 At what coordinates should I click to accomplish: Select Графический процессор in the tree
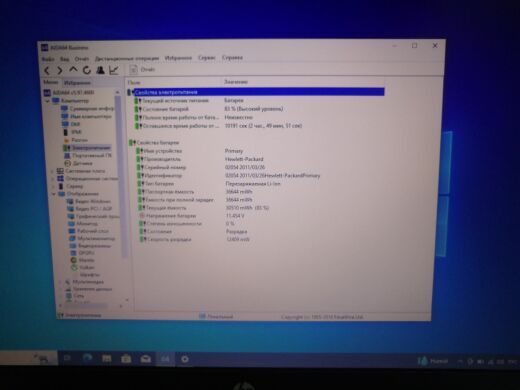93,216
